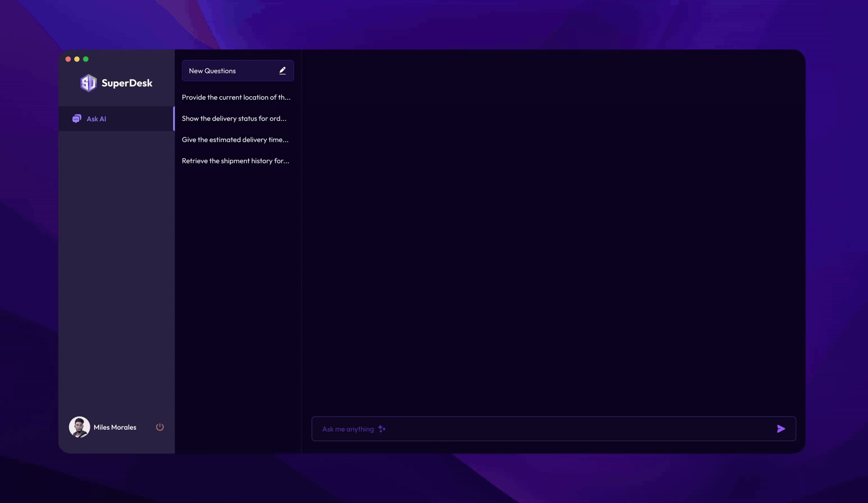Click the pencil edit icon beside New Questions
The height and width of the screenshot is (503, 868).
282,71
